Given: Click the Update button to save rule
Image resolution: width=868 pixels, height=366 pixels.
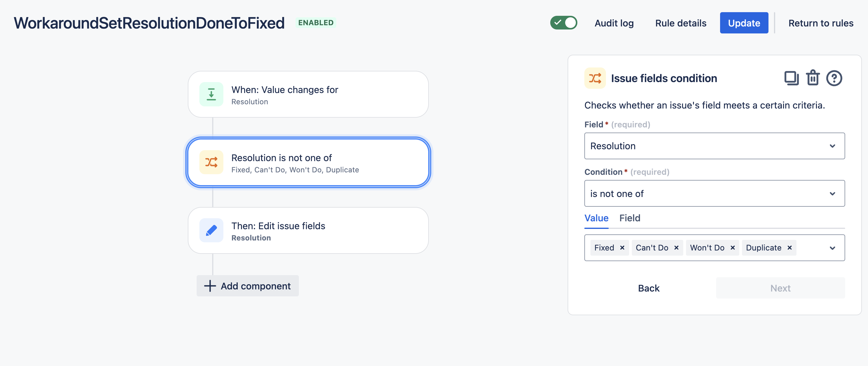Looking at the screenshot, I should click(x=744, y=23).
